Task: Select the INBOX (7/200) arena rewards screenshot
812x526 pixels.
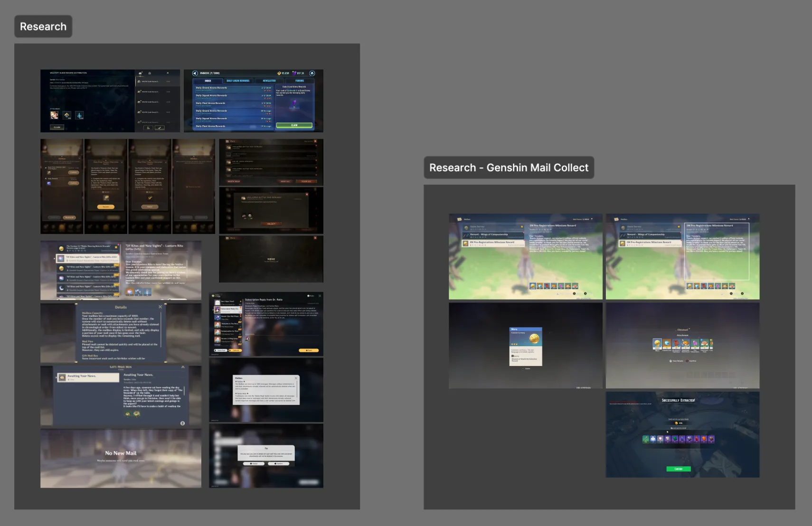Action: tap(254, 101)
